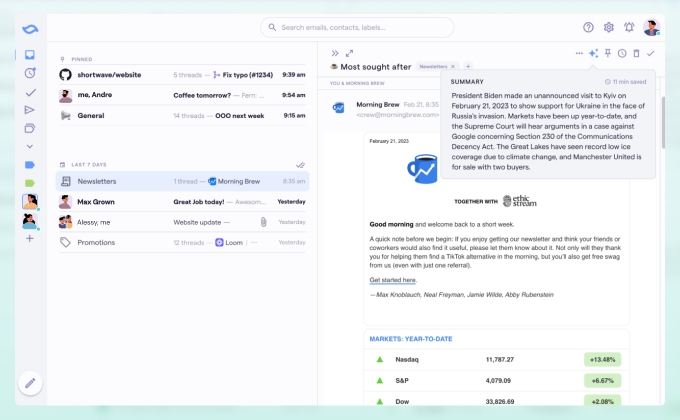Open shortwave/website pinned thread
680x420 pixels.
[x=182, y=75]
